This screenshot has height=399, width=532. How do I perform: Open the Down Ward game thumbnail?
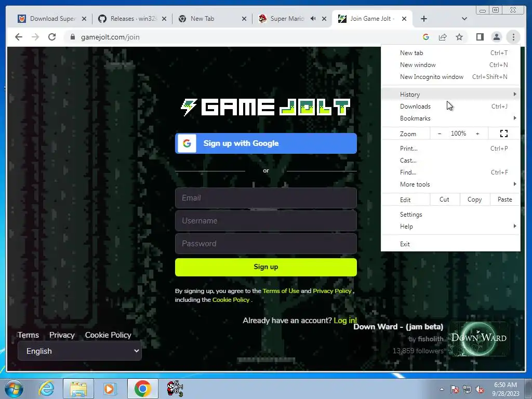pyautogui.click(x=478, y=338)
